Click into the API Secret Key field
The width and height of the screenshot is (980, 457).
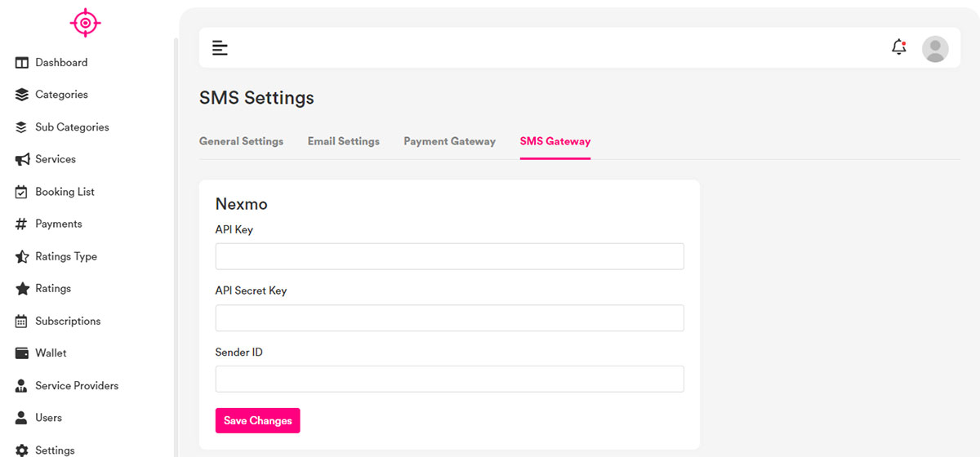[x=449, y=318]
